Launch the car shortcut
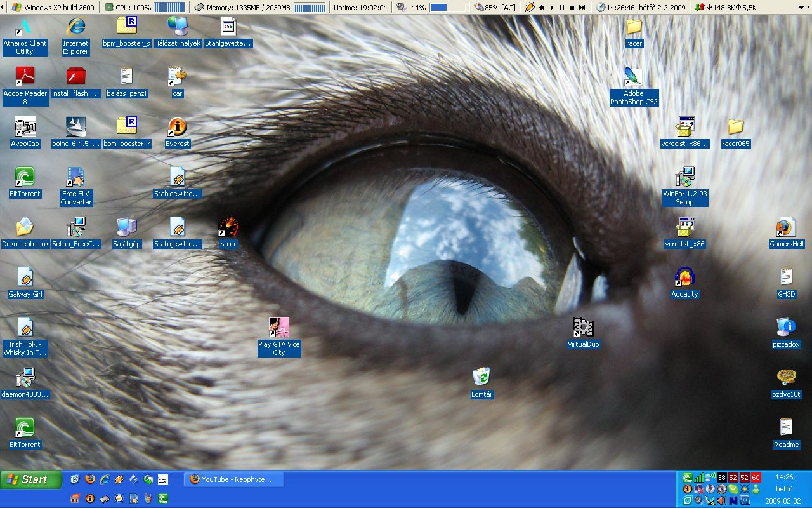Viewport: 812px width, 508px height. click(x=177, y=83)
